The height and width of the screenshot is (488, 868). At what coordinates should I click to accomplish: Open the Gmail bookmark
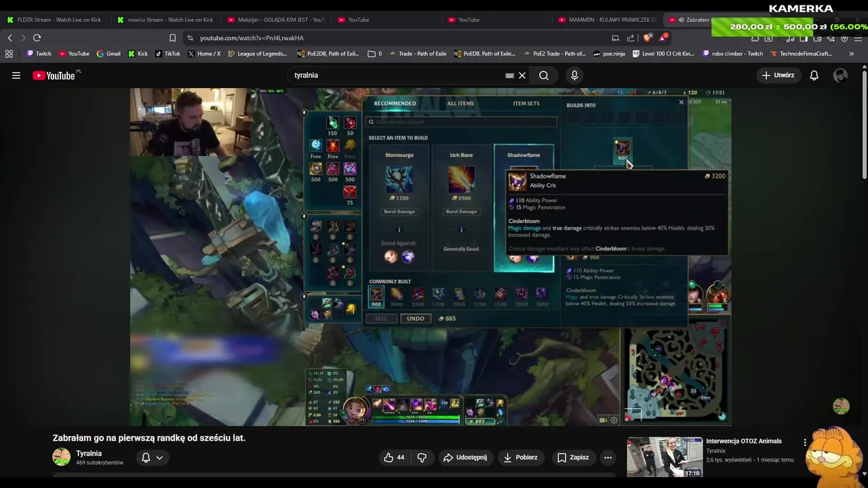108,54
